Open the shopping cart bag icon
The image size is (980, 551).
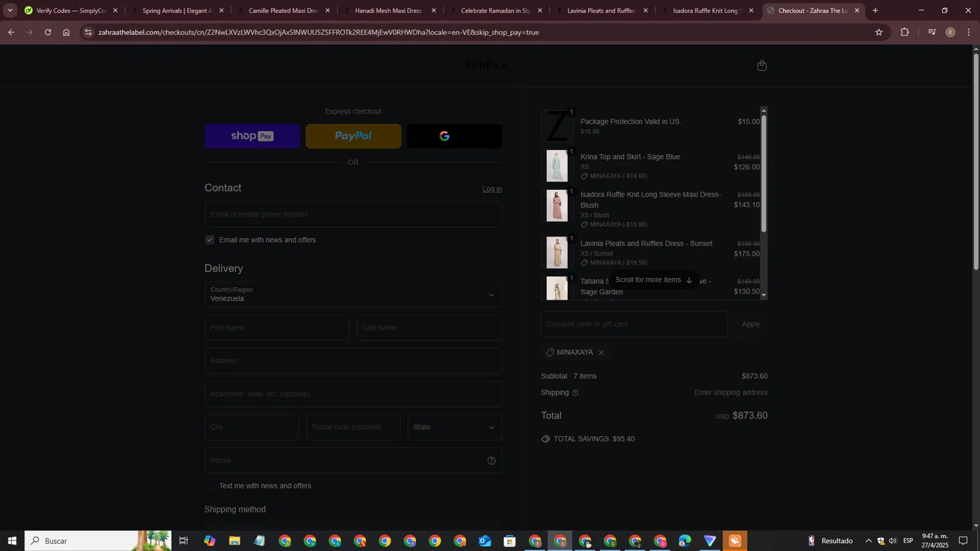[x=762, y=65]
